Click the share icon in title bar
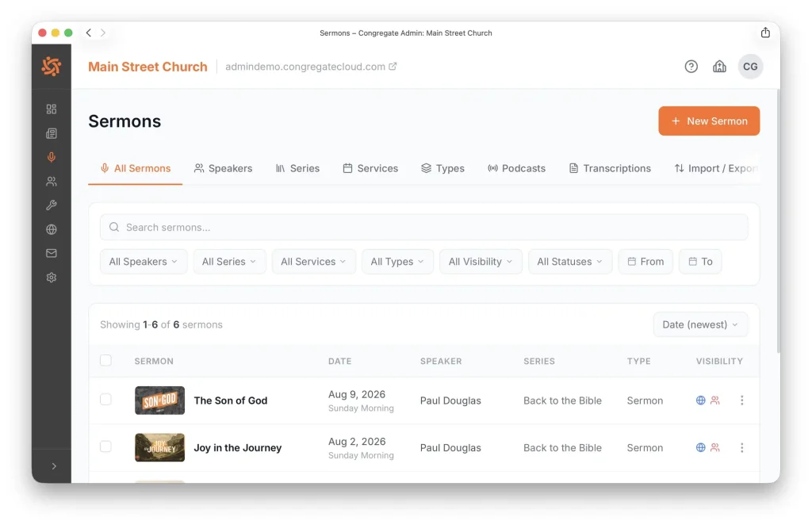The image size is (812, 525). 765,33
